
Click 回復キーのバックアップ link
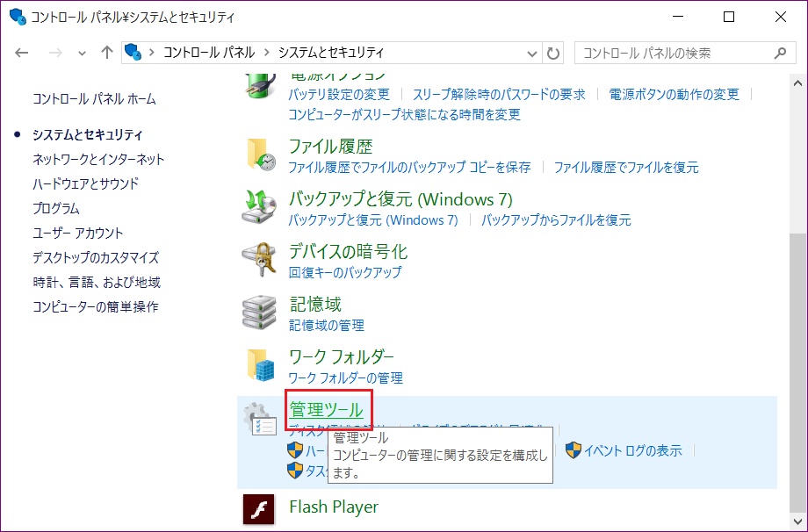click(x=345, y=272)
